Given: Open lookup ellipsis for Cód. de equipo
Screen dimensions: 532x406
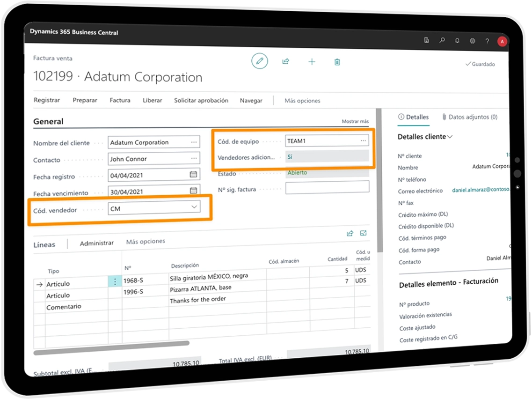Looking at the screenshot, I should 363,140.
